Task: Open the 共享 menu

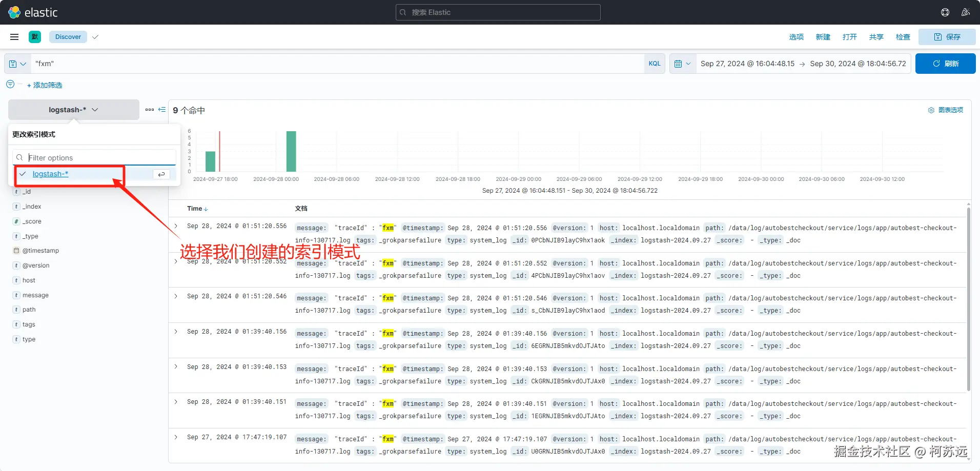Action: click(x=876, y=37)
